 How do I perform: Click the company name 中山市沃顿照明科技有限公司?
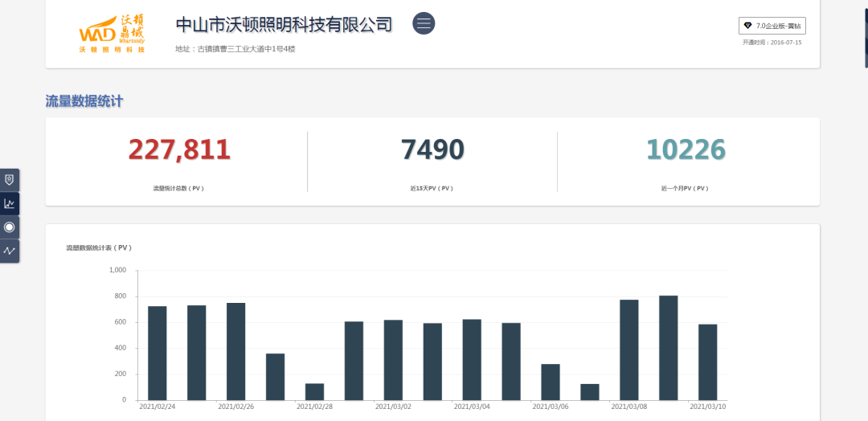pyautogui.click(x=284, y=25)
